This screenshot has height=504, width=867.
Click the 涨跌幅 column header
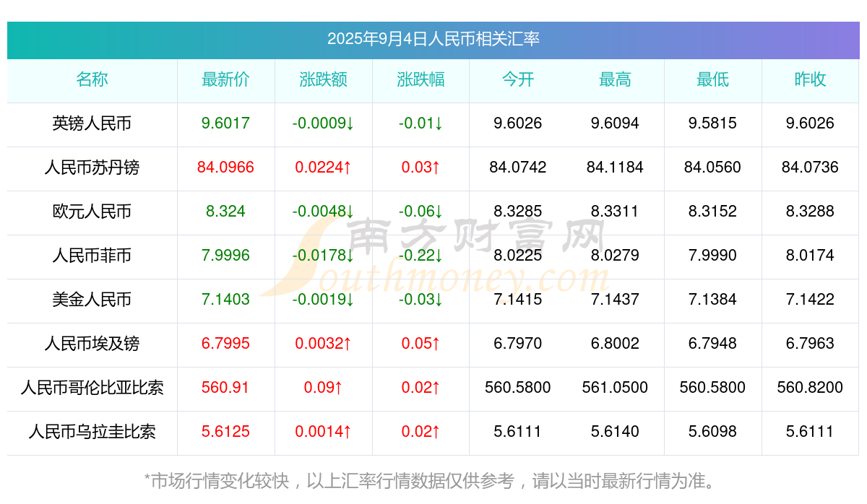(420, 79)
